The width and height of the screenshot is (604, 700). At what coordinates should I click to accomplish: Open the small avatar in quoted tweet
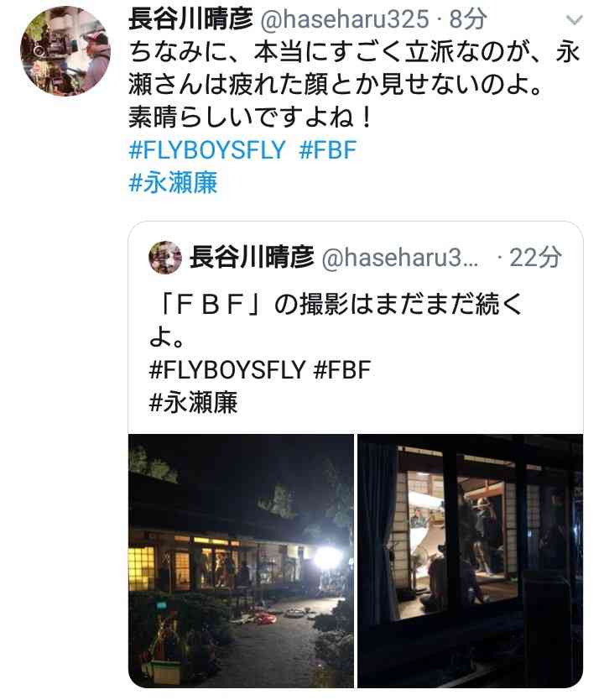click(165, 258)
